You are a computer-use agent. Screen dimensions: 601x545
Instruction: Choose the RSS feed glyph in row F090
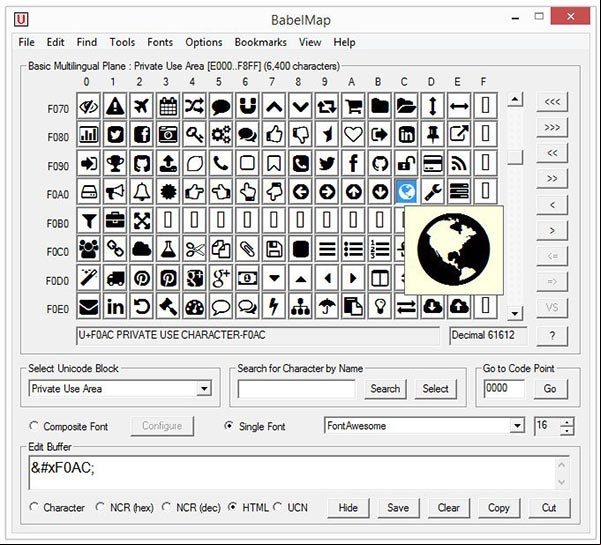tap(459, 163)
